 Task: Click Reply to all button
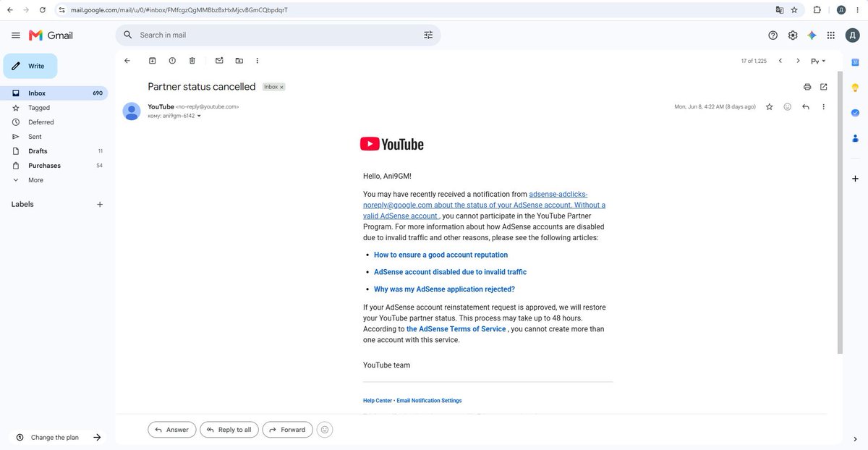(x=229, y=430)
